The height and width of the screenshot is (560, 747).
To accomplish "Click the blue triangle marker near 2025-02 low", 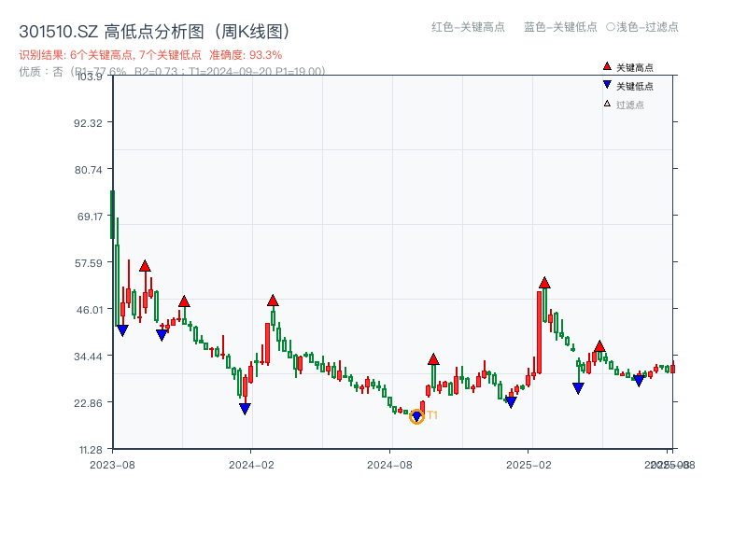I will 512,400.
